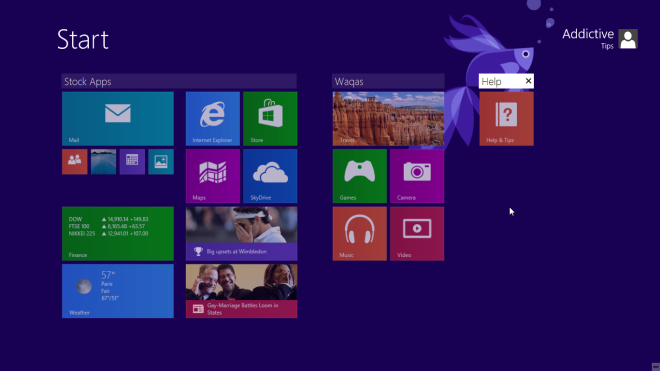
Task: Open the Camera tile
Action: 417,176
